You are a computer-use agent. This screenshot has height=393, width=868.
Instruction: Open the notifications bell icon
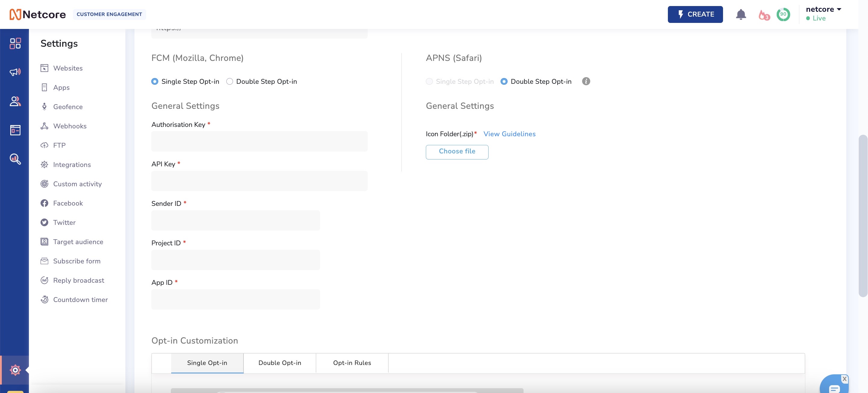[x=741, y=14]
